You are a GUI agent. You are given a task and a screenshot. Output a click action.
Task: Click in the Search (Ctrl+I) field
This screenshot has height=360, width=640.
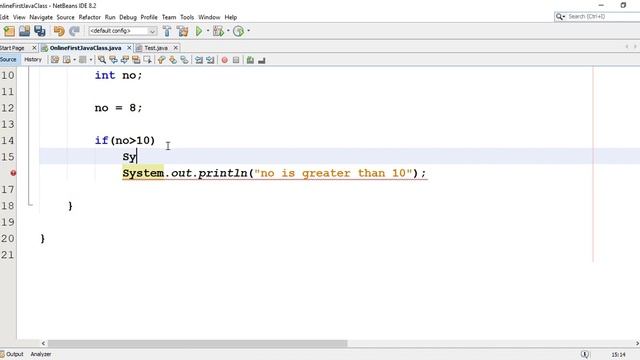[603, 16]
